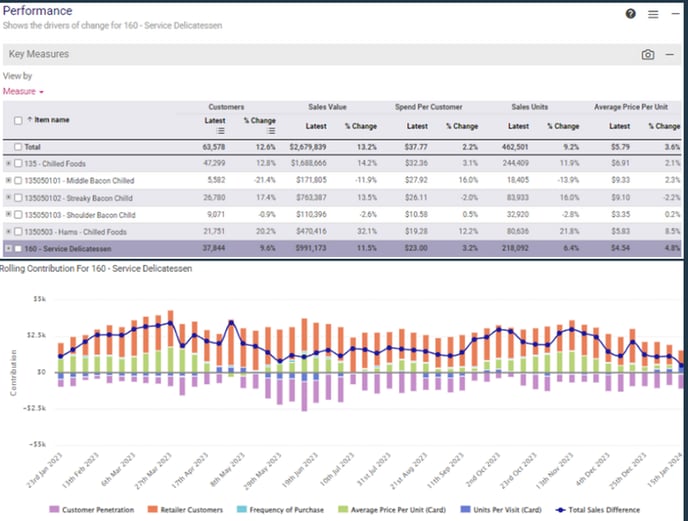Collapse the Key Measures panel with minus icon
The image size is (688, 521).
pyautogui.click(x=670, y=55)
